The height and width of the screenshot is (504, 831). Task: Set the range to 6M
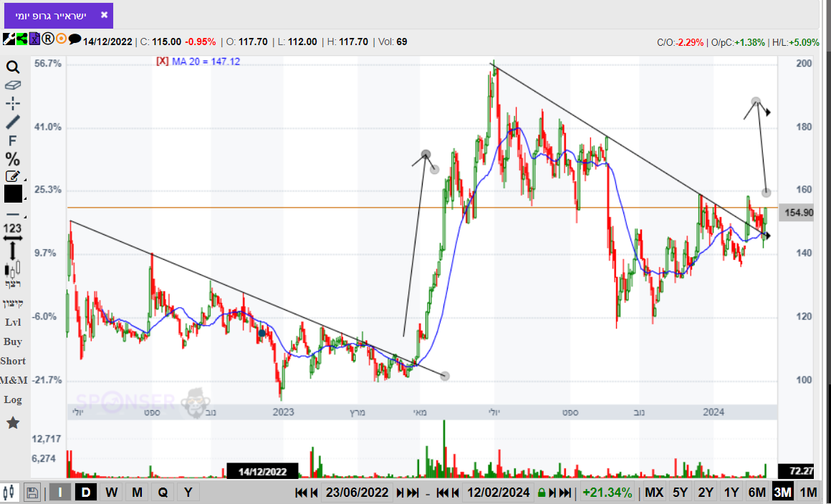click(756, 493)
